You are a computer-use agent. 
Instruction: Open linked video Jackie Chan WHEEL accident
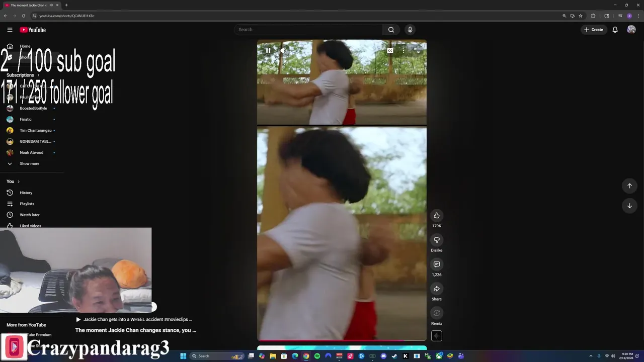[134, 319]
